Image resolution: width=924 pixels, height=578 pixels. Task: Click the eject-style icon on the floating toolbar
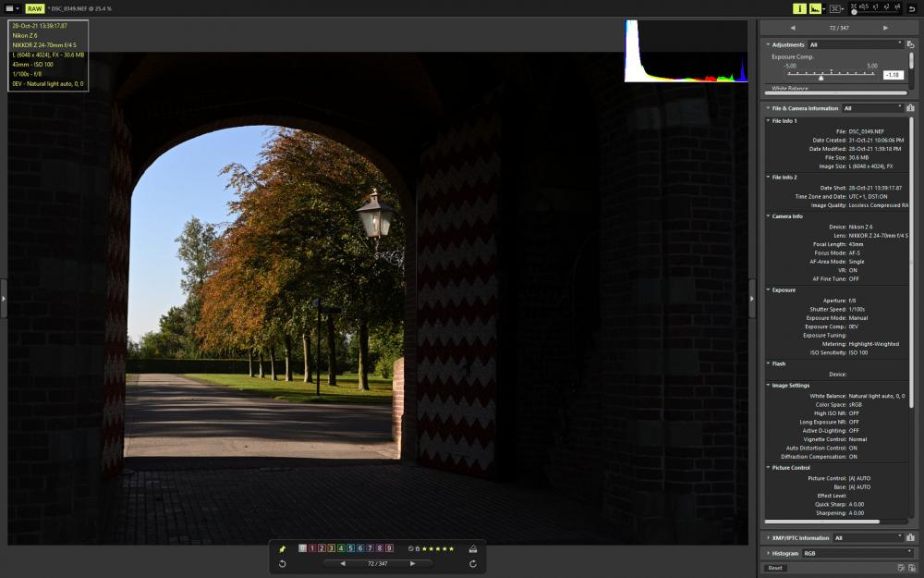tap(472, 548)
